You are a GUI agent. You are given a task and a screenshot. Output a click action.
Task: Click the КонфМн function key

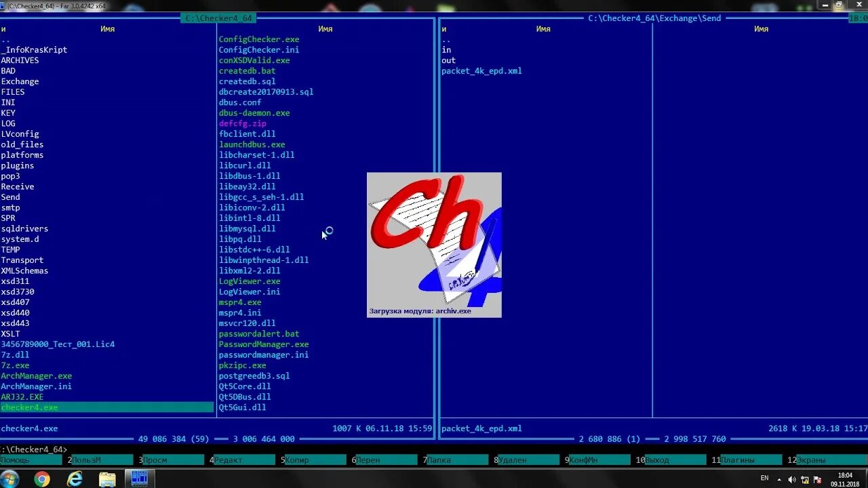[598, 460]
